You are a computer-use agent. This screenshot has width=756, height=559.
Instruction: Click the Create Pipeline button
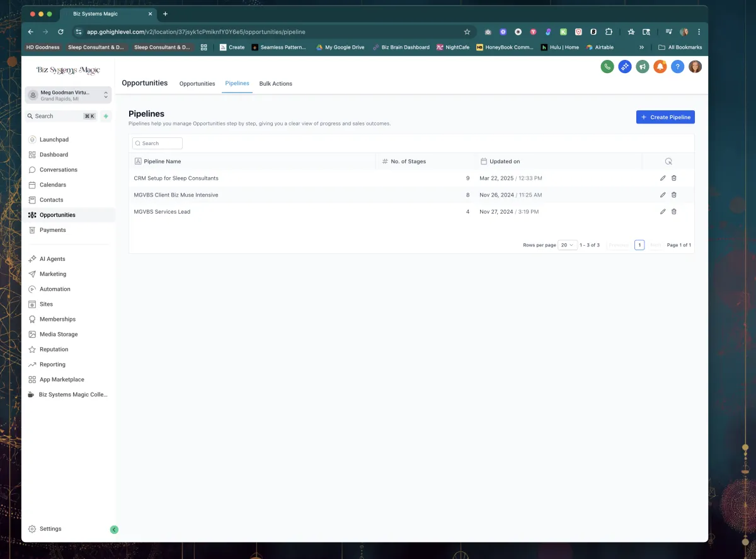pos(665,117)
